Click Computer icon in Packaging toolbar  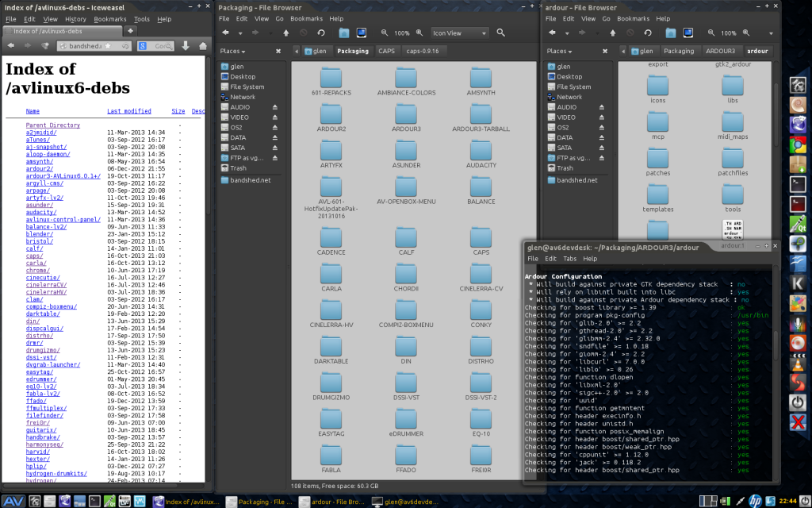(362, 33)
